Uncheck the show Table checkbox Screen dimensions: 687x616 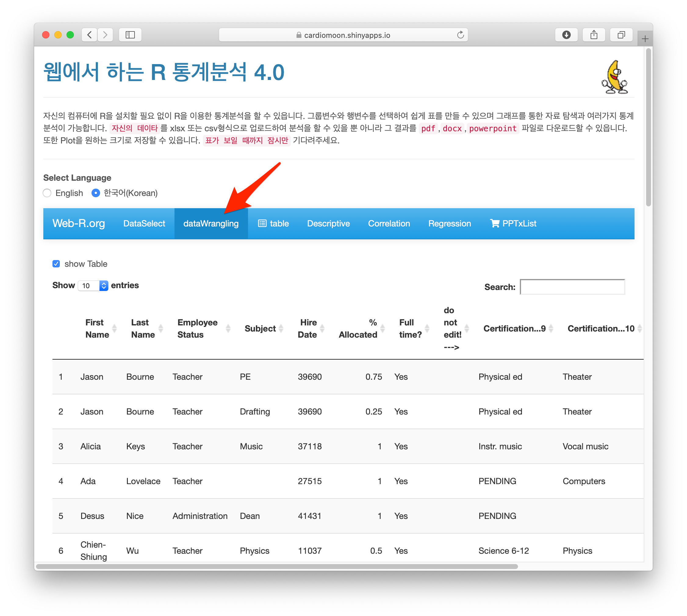[x=56, y=264]
